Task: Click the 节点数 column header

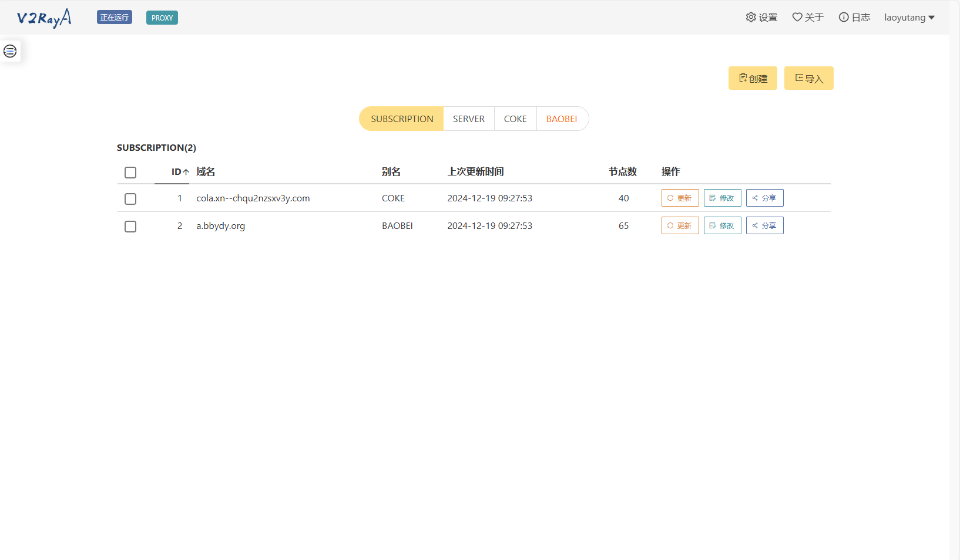Action: tap(623, 171)
